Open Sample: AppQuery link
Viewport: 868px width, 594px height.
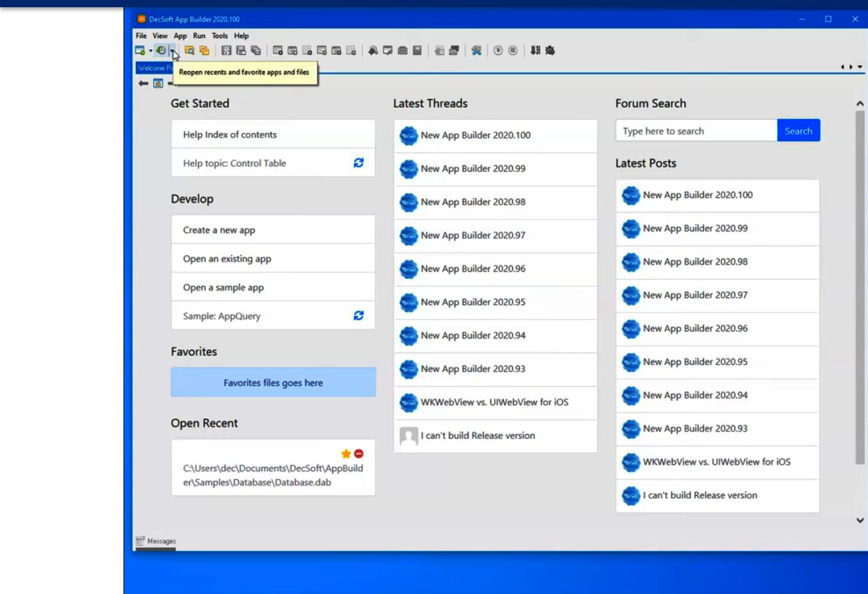(222, 316)
